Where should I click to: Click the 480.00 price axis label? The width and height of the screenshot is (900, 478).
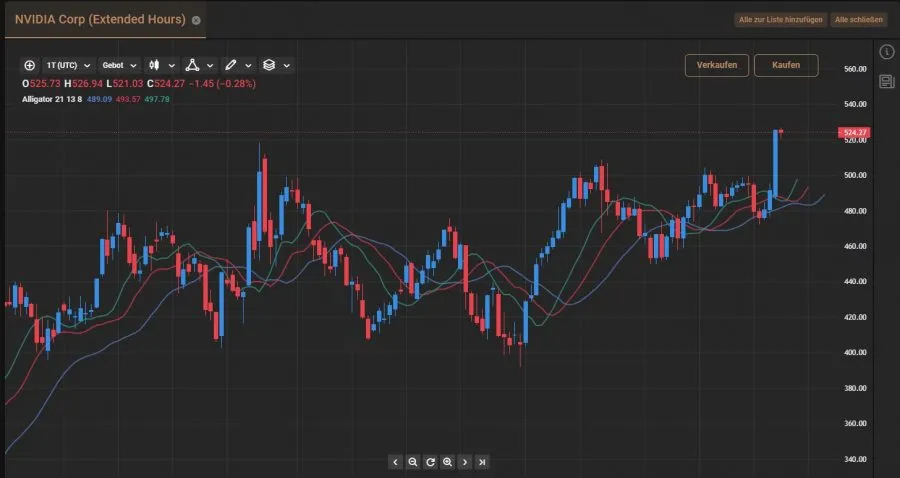[855, 211]
